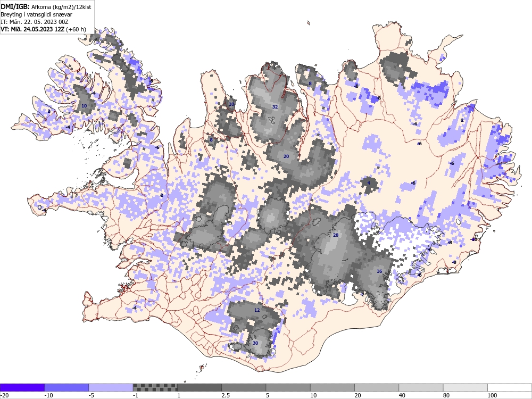The height and width of the screenshot is (399, 532).
Task: Click the 'Breyting í vatnsgildi snævar' subtitle
Action: [36, 14]
